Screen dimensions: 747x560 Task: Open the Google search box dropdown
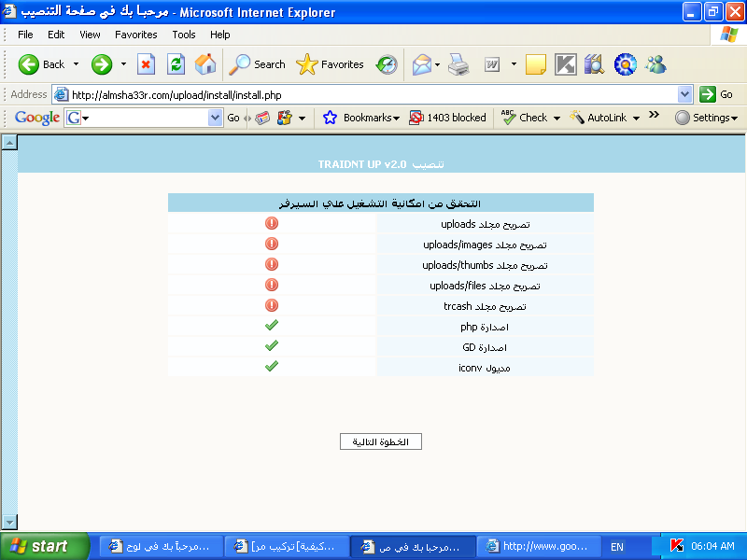215,118
